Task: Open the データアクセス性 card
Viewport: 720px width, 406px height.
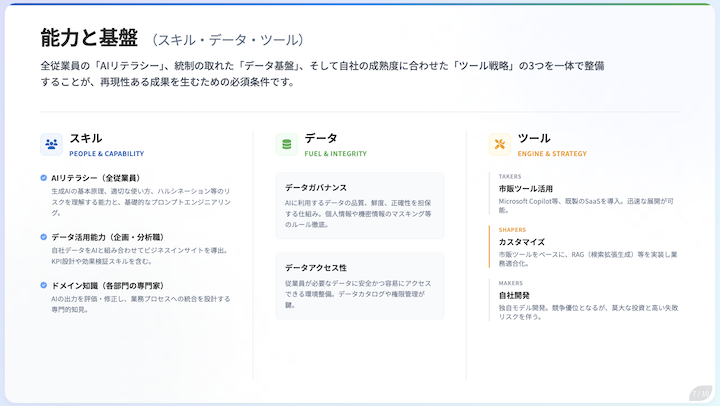Action: tap(360, 286)
